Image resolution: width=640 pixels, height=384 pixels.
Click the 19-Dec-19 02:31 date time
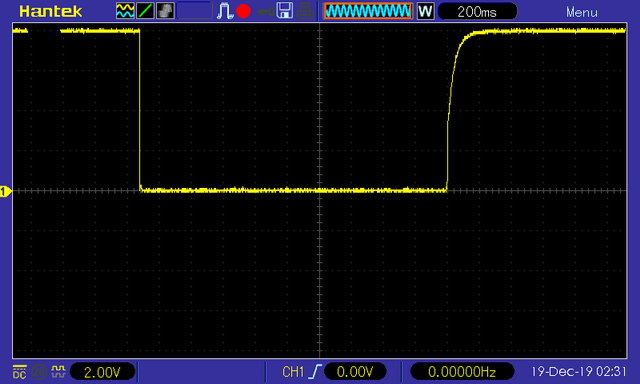point(578,371)
